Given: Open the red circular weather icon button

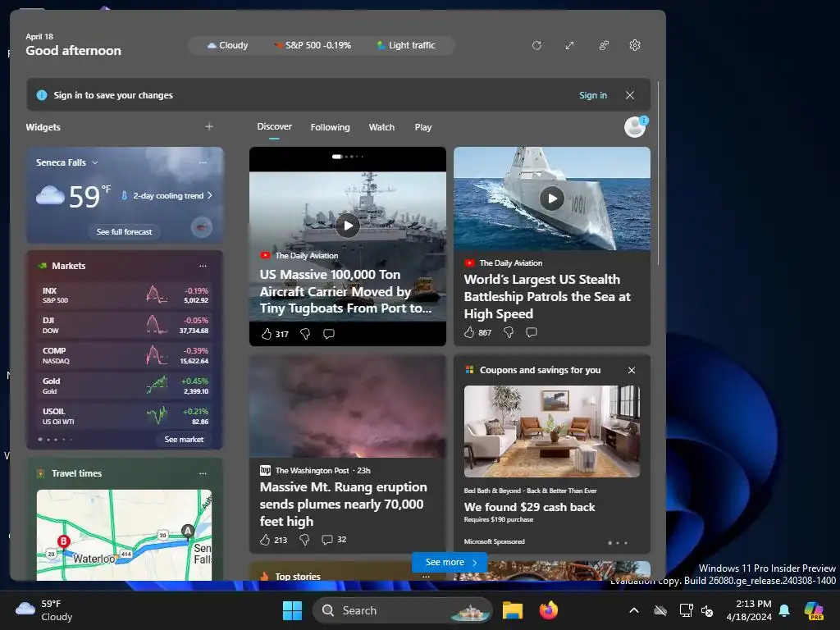Looking at the screenshot, I should click(202, 228).
